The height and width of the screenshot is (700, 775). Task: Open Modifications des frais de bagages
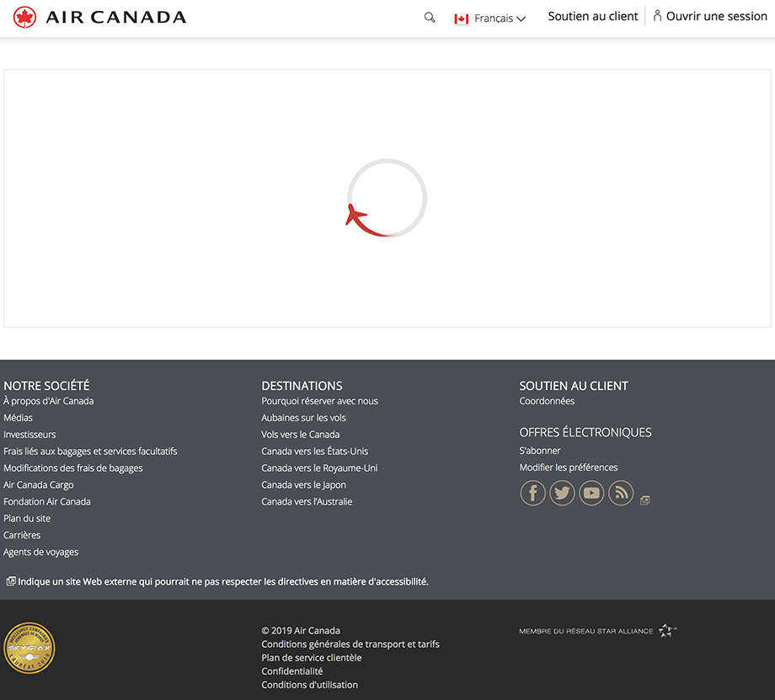click(73, 468)
